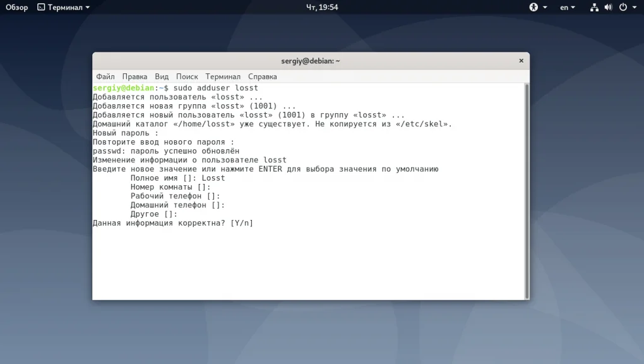
Task: Open the accessibility menu icon
Action: pos(534,7)
